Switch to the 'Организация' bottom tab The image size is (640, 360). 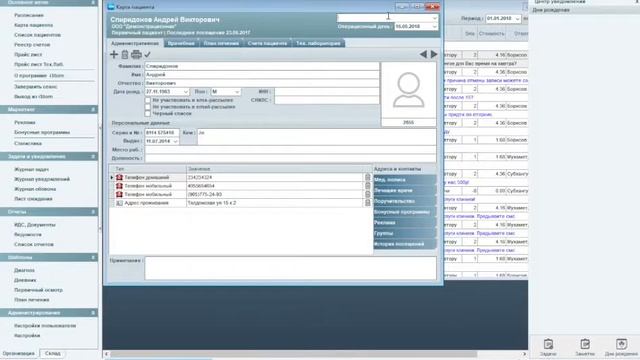coord(19,353)
